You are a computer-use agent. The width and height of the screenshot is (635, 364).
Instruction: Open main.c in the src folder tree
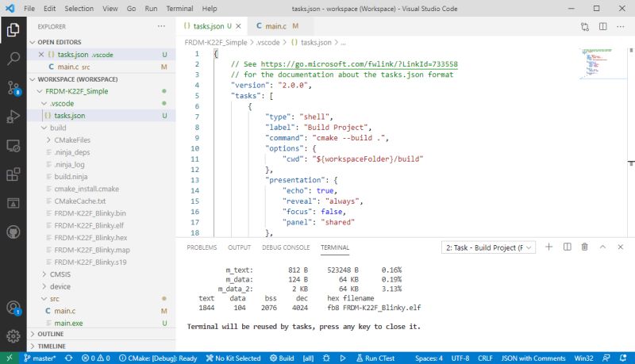click(102, 311)
